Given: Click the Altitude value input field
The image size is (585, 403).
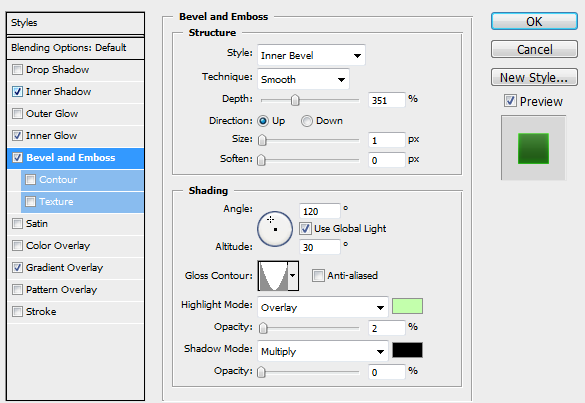Looking at the screenshot, I should click(320, 247).
